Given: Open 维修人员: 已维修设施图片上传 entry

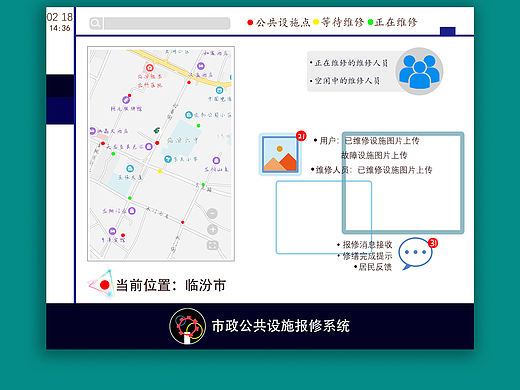Looking at the screenshot, I should pos(372,170).
